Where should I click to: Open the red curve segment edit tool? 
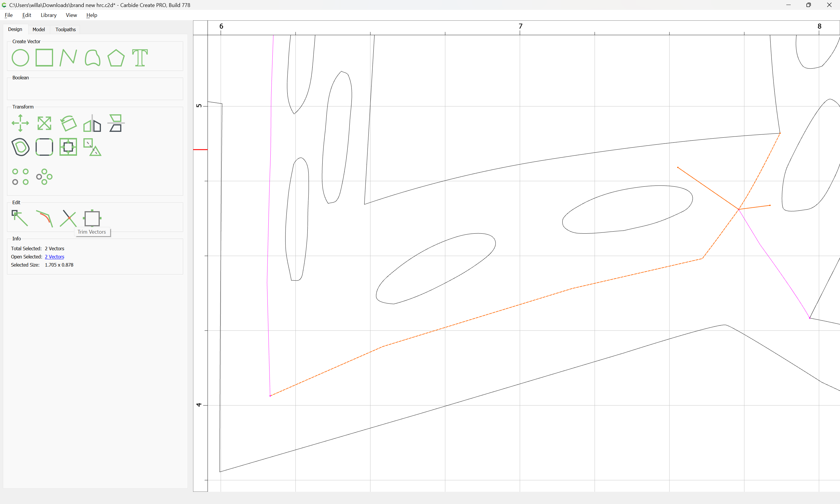[x=44, y=218]
